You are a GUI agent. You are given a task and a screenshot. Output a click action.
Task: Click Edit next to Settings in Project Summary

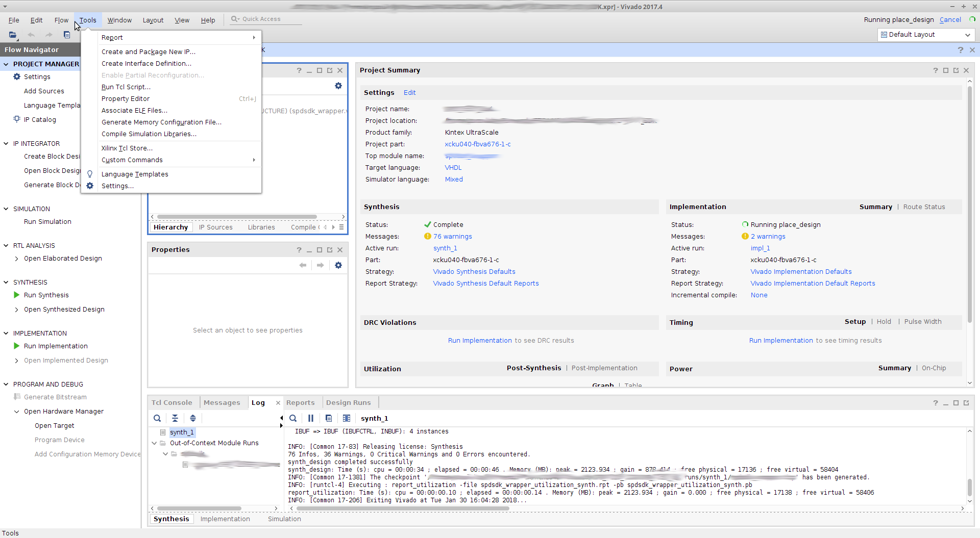point(409,92)
